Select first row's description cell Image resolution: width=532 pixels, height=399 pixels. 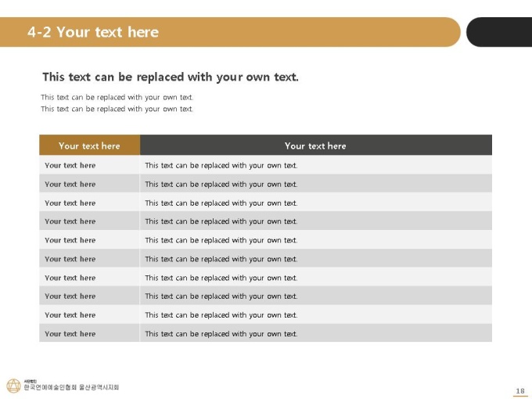[316, 165]
